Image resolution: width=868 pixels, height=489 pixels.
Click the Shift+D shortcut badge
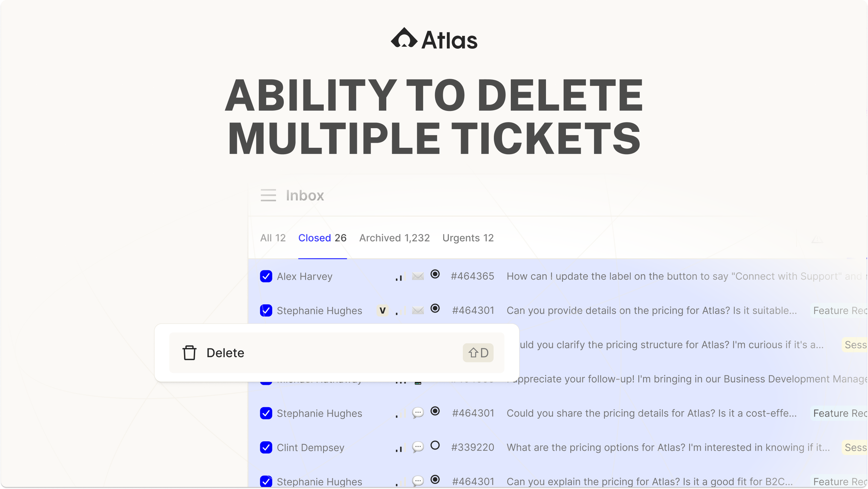click(478, 353)
